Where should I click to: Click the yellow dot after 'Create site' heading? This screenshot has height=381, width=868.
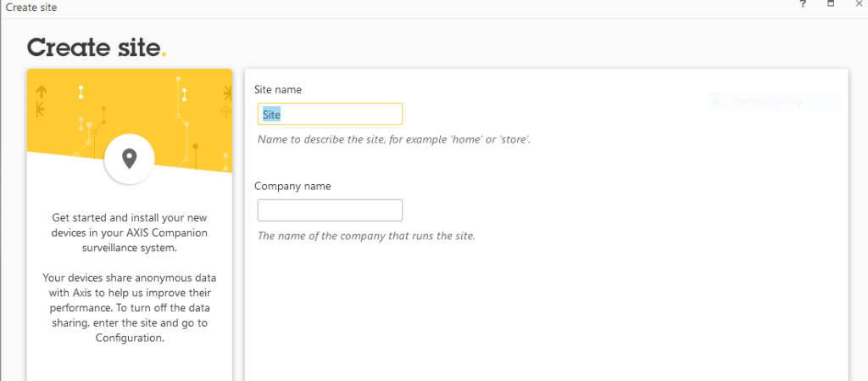(x=164, y=55)
